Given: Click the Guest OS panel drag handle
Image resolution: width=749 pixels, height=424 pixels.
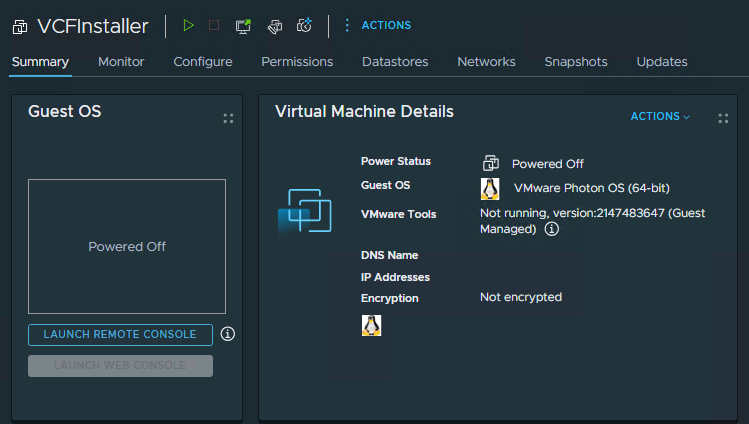Looking at the screenshot, I should point(228,118).
